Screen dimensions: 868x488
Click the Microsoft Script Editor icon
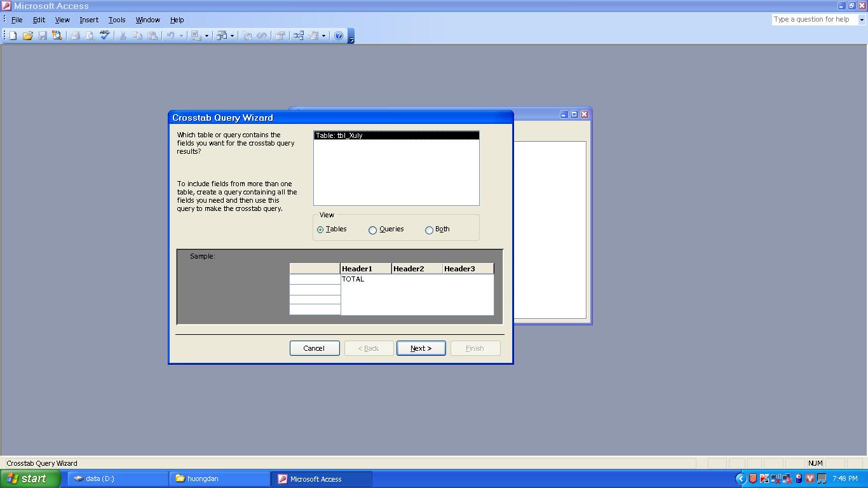(262, 36)
